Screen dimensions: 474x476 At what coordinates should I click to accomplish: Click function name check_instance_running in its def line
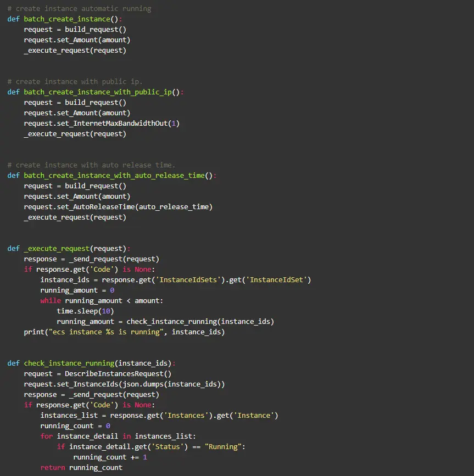tap(69, 363)
